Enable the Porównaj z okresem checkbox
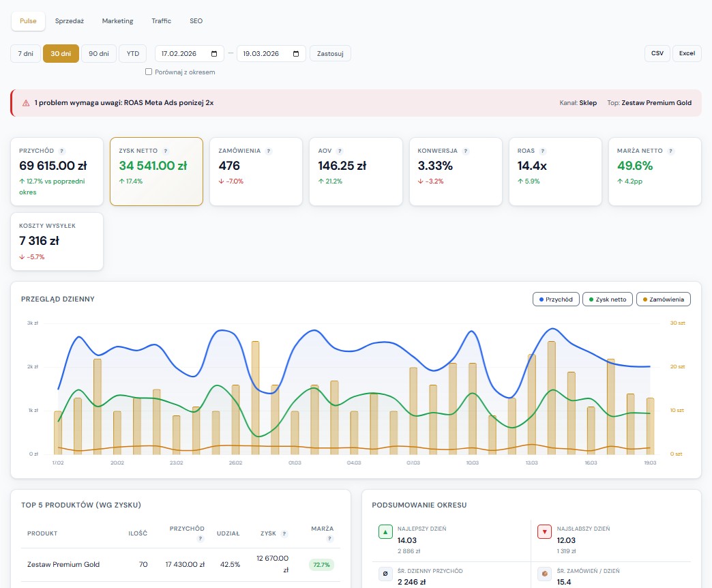The image size is (712, 588). click(x=149, y=72)
